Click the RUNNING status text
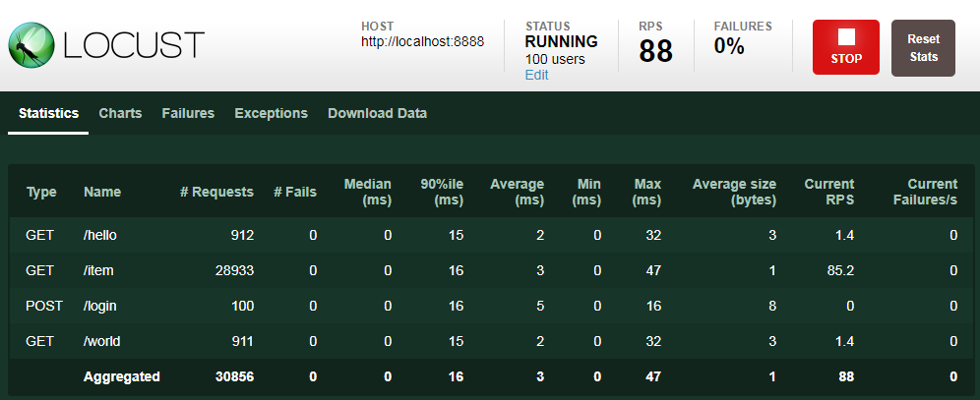 click(561, 42)
